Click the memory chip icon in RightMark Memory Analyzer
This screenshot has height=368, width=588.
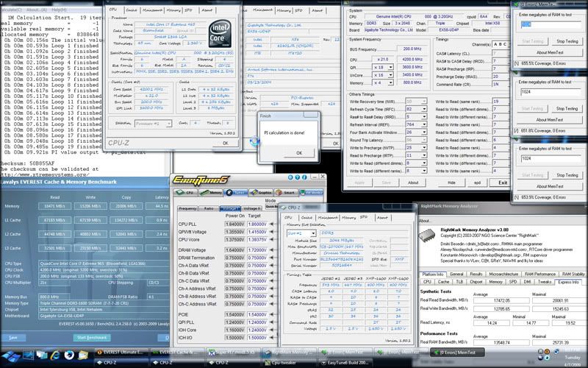click(427, 236)
